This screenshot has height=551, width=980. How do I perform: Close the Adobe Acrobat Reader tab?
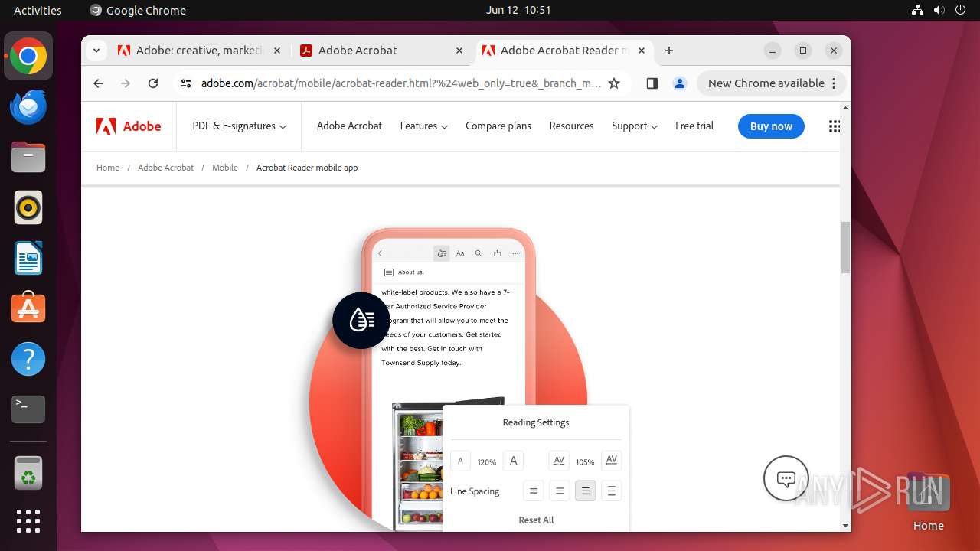(642, 51)
